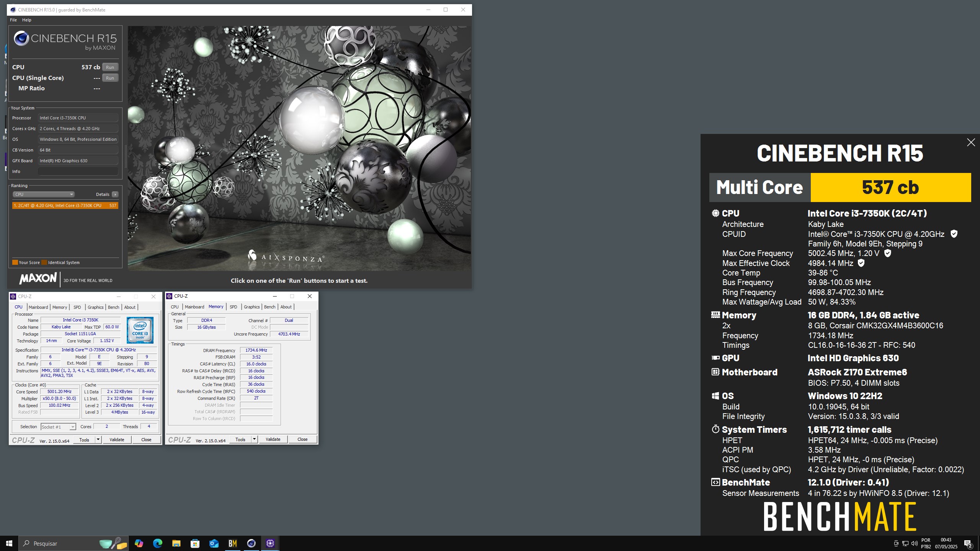Click the POR PTB2 language indicator
Screen dimensions: 980x551
926,543
